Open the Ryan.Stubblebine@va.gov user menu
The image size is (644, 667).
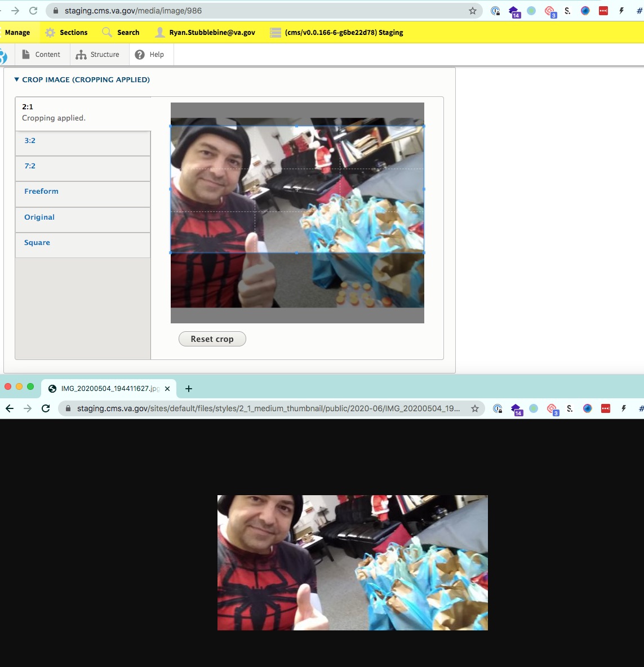click(205, 32)
